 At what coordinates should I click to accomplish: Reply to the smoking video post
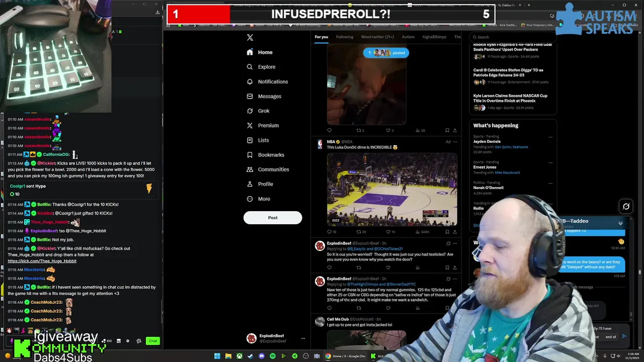(330, 130)
